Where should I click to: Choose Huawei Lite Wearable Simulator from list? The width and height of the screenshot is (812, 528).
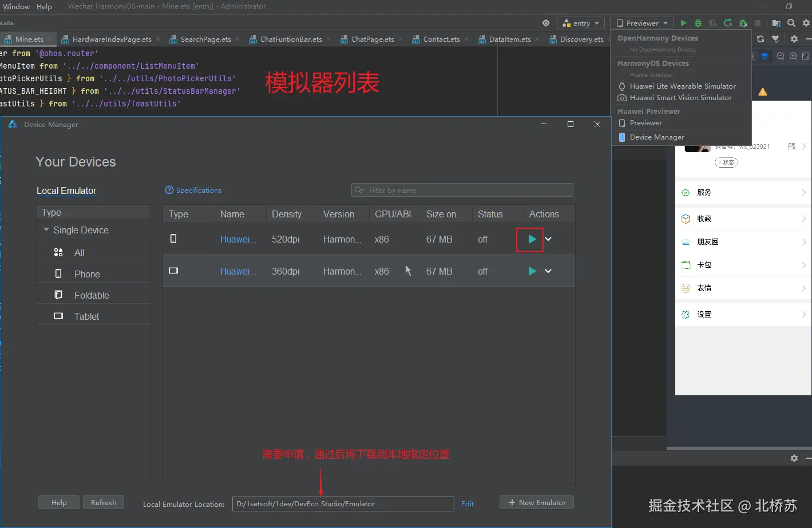point(682,86)
